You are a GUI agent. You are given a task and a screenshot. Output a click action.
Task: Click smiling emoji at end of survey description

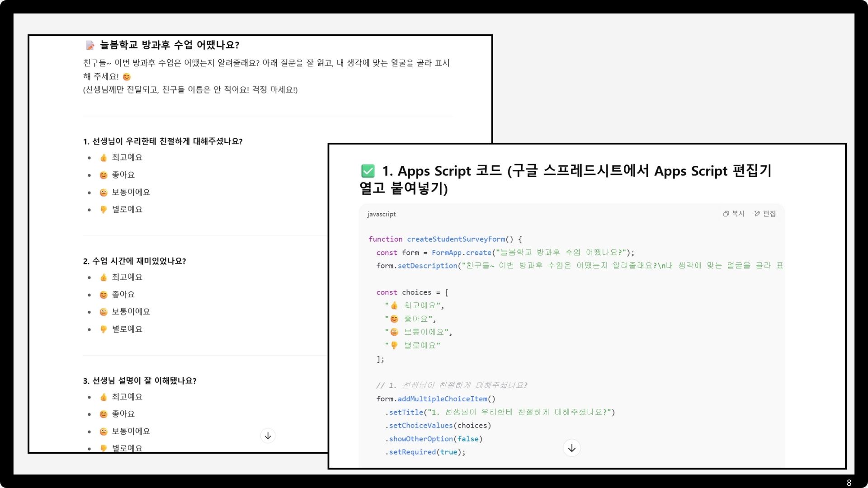tap(127, 77)
